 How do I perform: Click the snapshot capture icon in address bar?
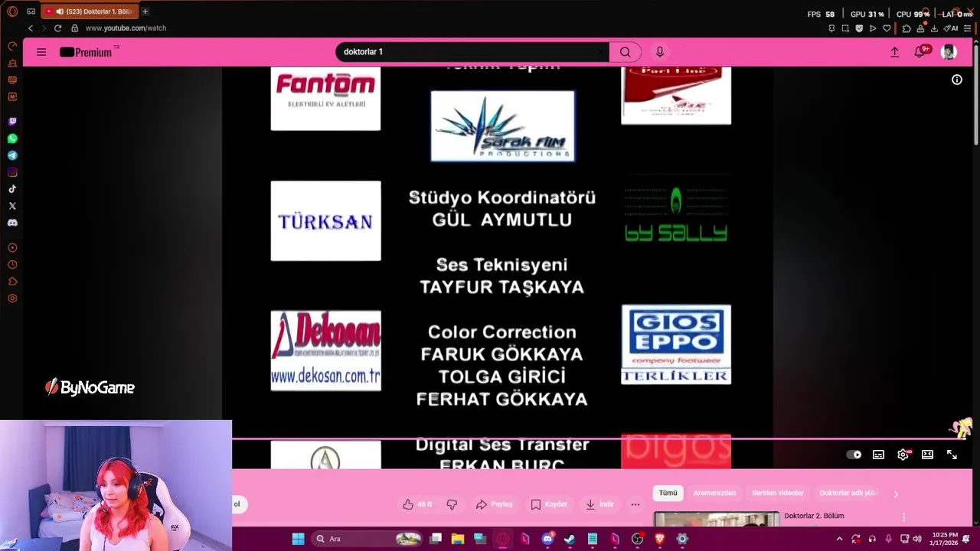[x=845, y=28]
